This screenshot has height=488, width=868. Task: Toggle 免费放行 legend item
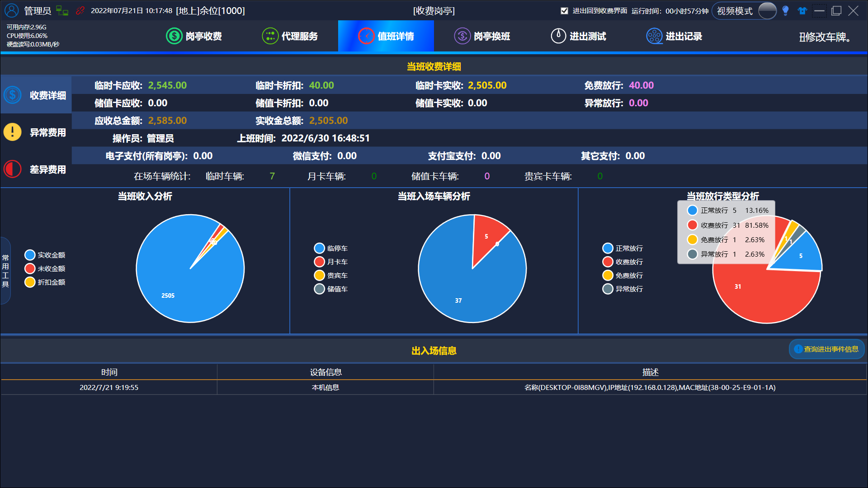[623, 275]
